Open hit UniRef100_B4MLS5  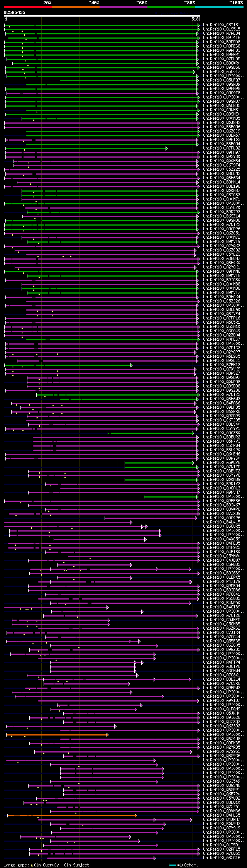222,815
